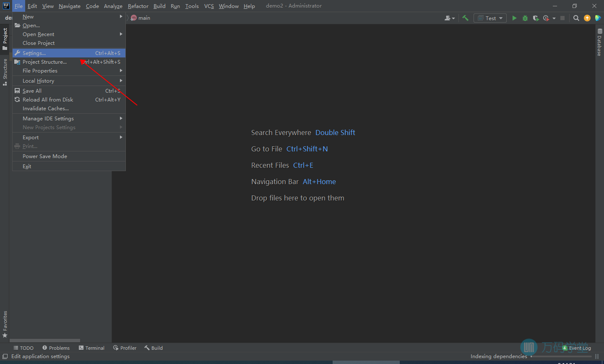Run the Test configuration with green play

(514, 18)
